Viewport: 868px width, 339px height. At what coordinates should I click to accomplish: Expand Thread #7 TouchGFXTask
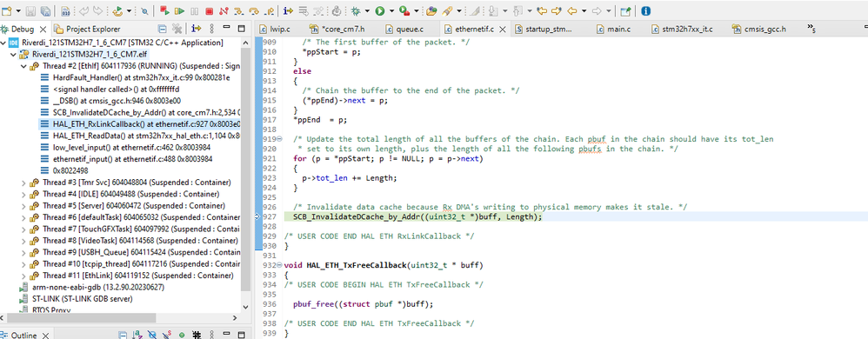point(23,229)
